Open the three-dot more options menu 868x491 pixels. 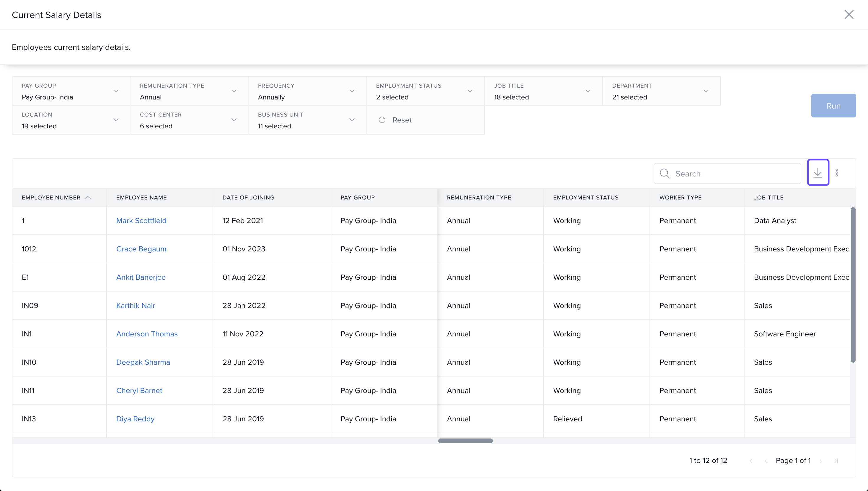coord(837,173)
